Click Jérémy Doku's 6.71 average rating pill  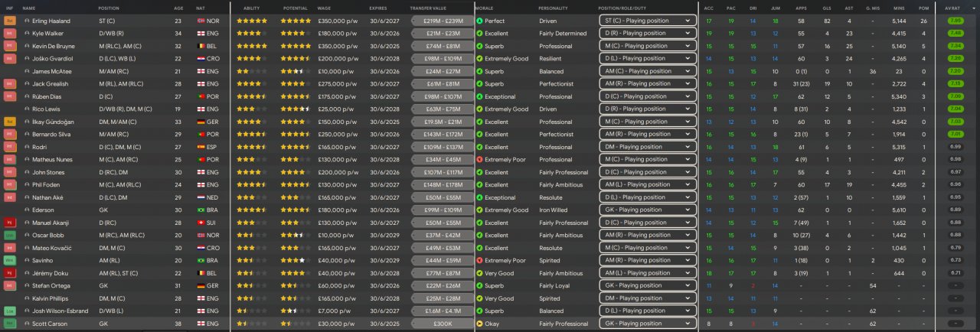click(955, 273)
